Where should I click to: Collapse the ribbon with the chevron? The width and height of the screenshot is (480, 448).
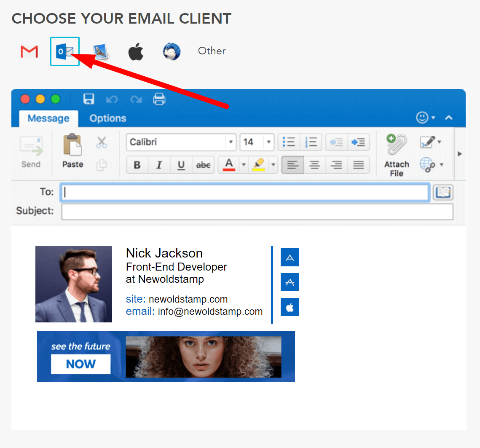[x=449, y=118]
